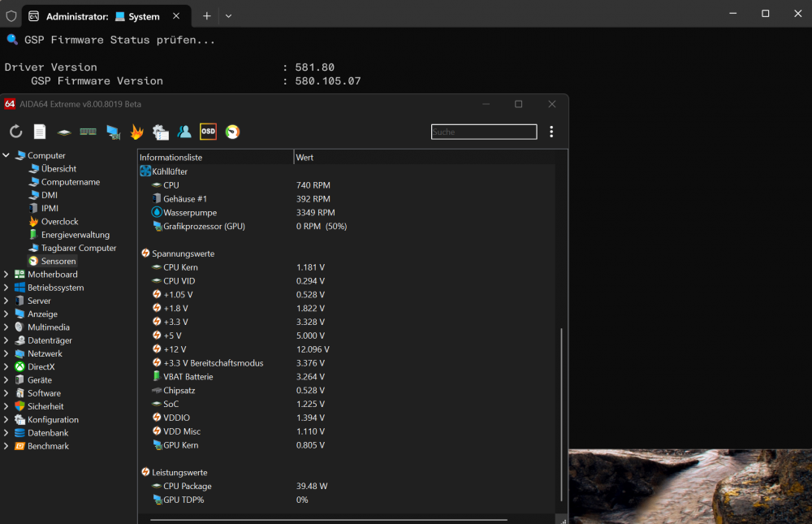Open the three-dot overflow menu

point(551,131)
